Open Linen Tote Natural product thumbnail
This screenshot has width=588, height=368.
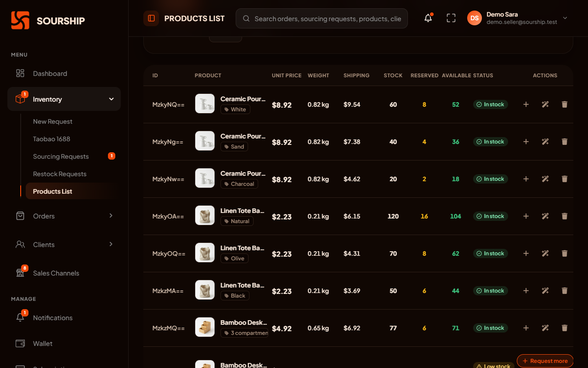pos(205,215)
